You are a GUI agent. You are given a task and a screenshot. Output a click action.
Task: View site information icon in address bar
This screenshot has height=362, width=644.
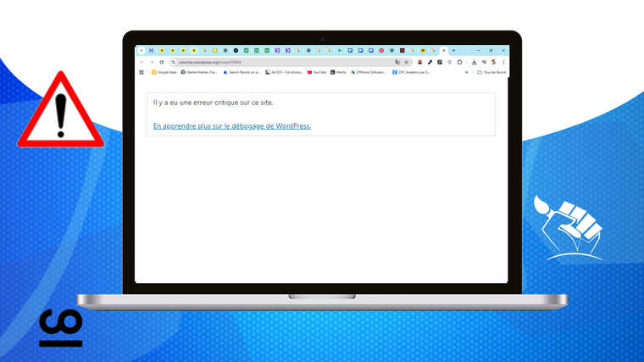tap(174, 63)
